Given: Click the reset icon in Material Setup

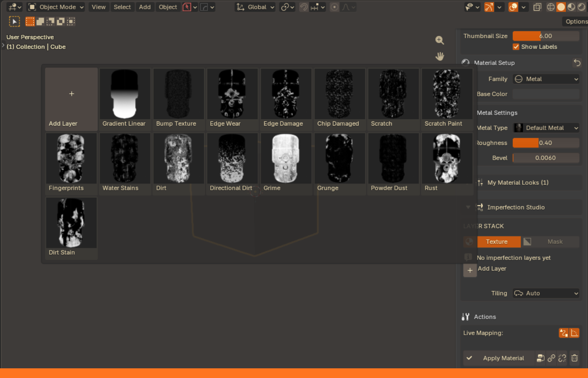Looking at the screenshot, I should click(x=577, y=63).
